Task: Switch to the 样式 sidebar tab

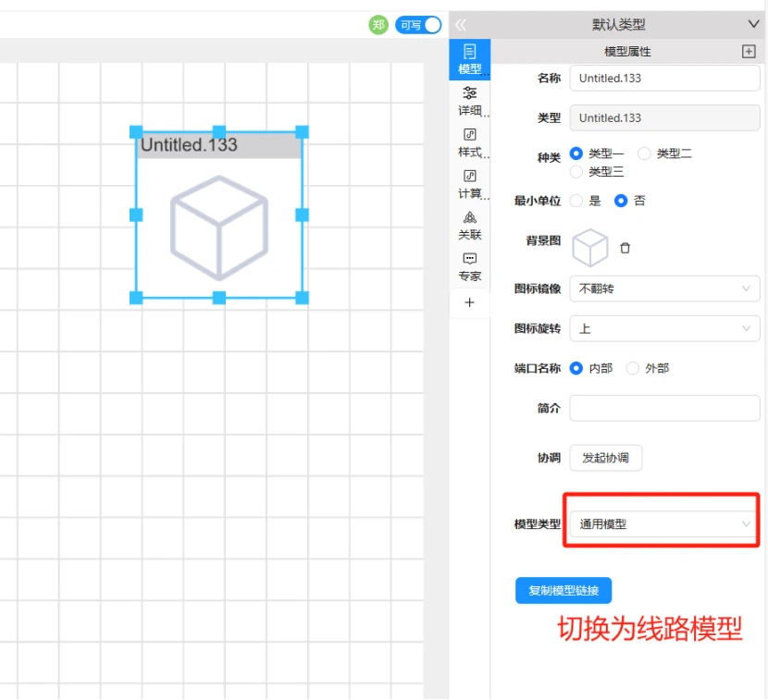Action: [469, 142]
